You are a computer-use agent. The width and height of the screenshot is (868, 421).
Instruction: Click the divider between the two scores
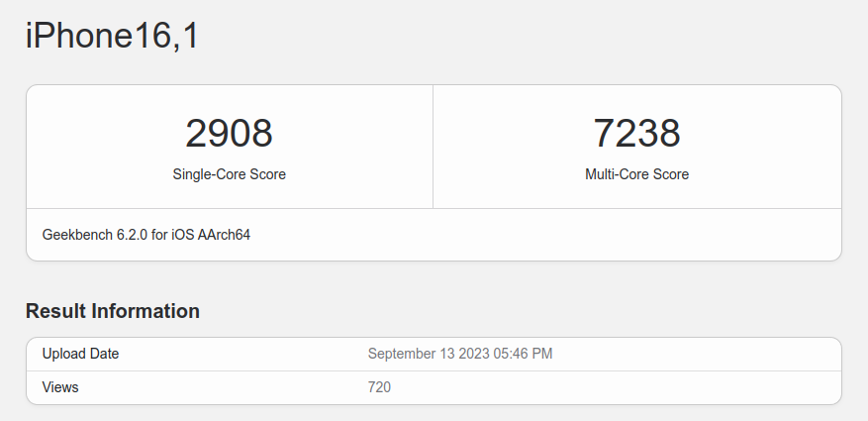433,147
